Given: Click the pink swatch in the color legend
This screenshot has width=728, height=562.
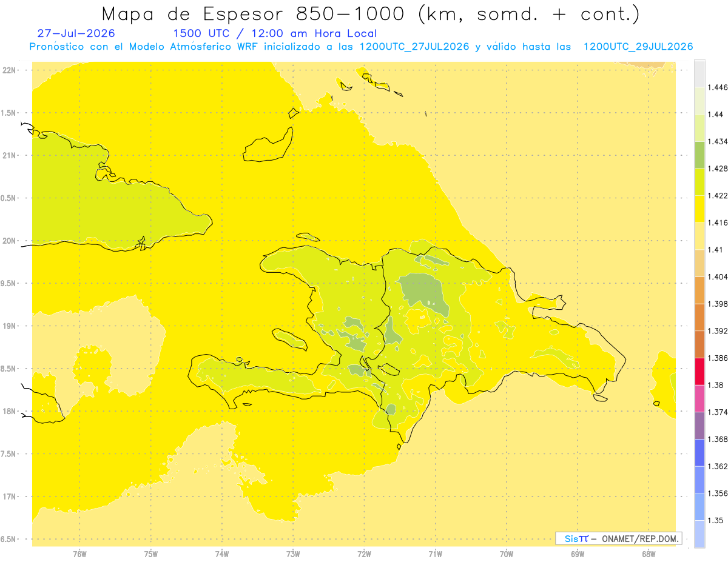Looking at the screenshot, I should [699, 398].
